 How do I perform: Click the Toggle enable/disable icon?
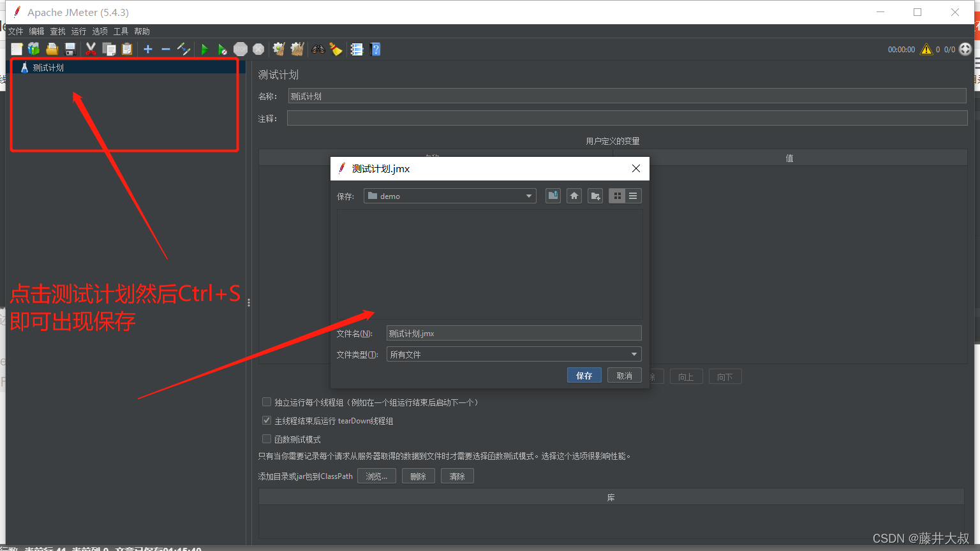(184, 49)
